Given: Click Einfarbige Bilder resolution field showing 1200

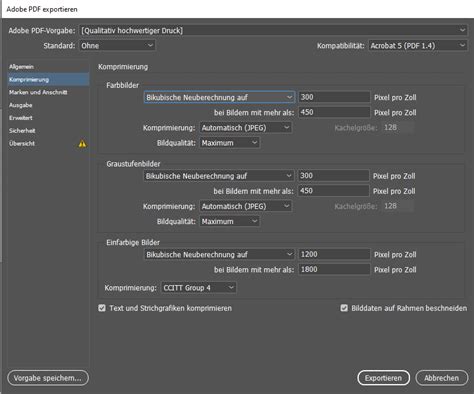Looking at the screenshot, I should [x=334, y=254].
